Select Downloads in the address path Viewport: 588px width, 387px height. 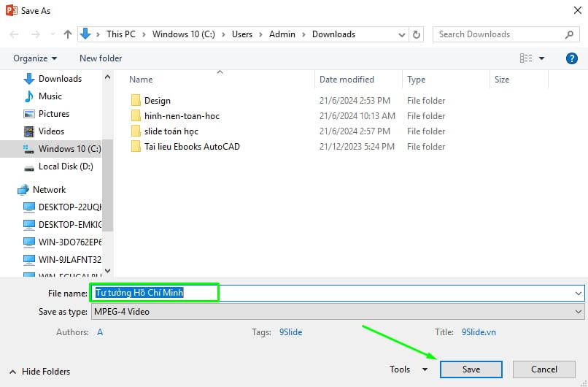pos(333,34)
